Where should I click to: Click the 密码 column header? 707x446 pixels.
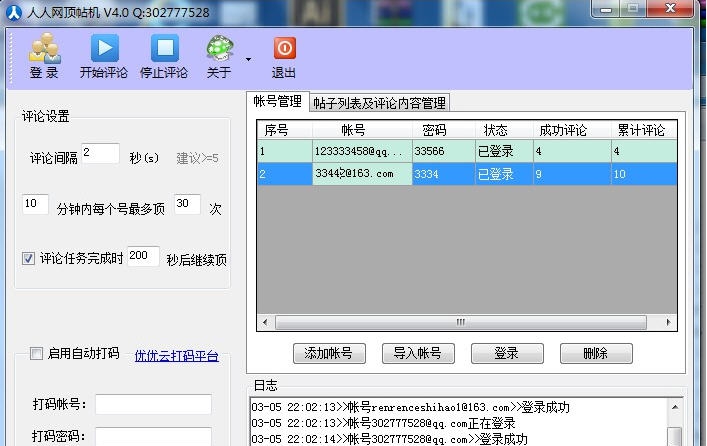click(x=443, y=130)
